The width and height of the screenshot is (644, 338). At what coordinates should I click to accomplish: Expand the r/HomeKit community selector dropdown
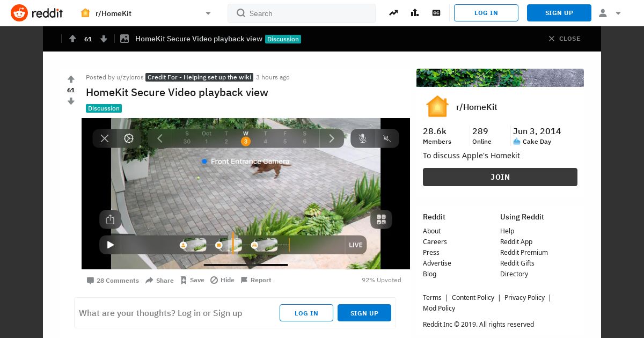[146, 13]
